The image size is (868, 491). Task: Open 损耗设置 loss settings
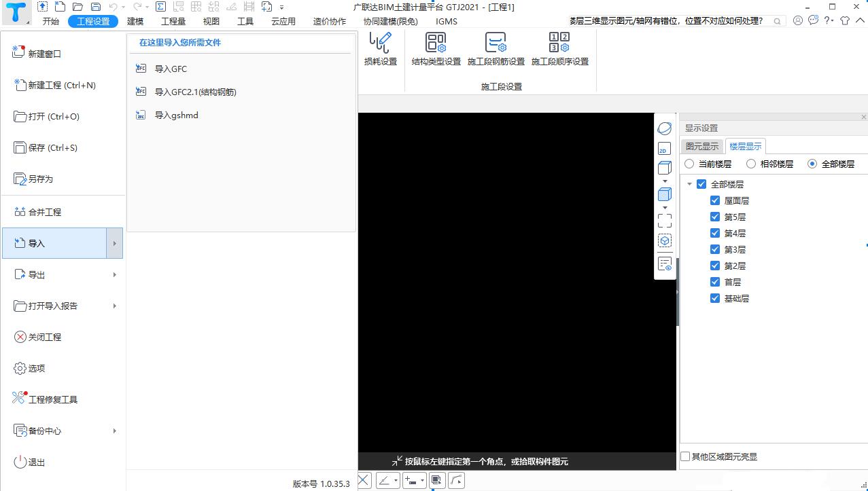381,49
